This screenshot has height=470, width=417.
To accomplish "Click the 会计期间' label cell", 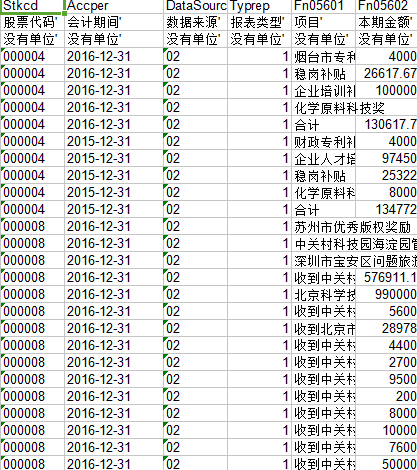I will tap(114, 22).
